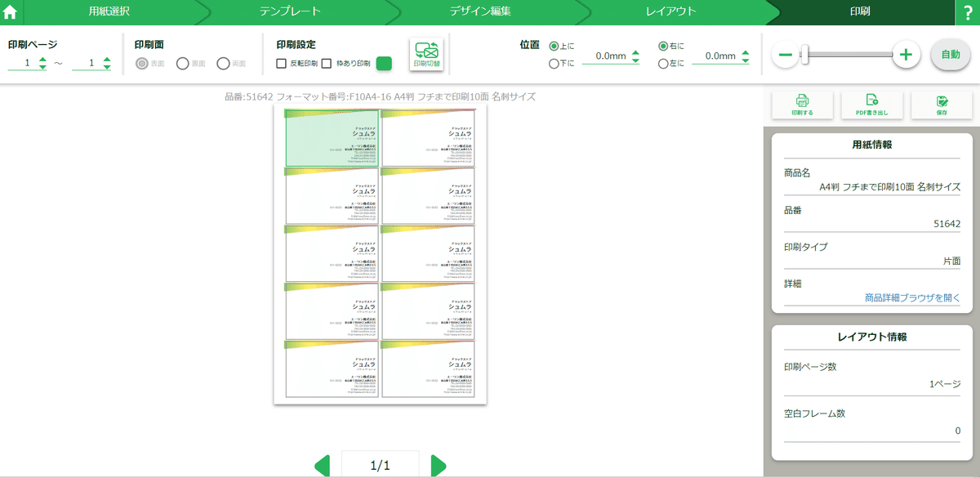Click the レイアウト情報 panel heading

tap(871, 337)
